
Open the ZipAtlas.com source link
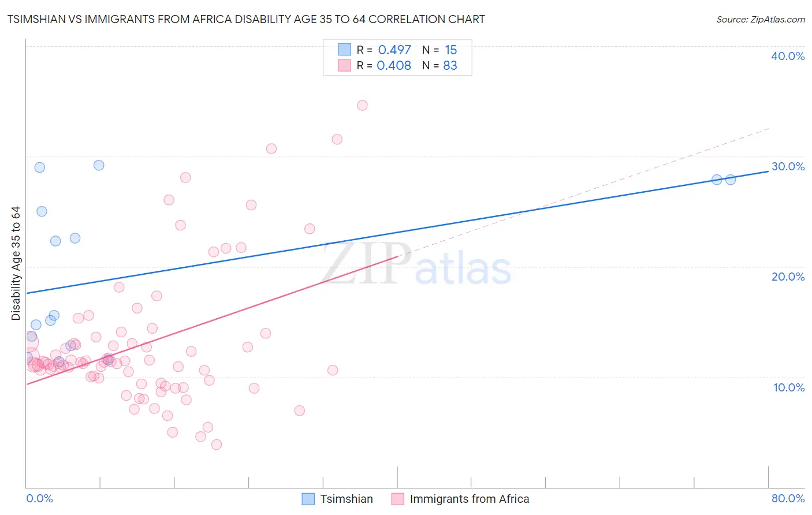coord(761,19)
